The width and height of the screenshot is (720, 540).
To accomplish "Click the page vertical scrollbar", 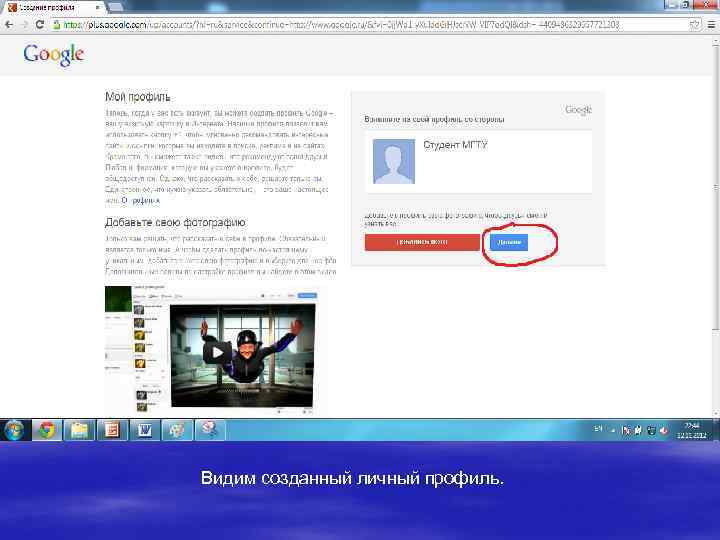I will (715, 188).
